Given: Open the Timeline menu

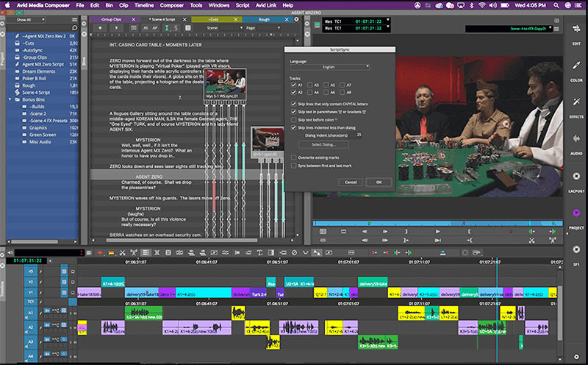Looking at the screenshot, I should [144, 5].
